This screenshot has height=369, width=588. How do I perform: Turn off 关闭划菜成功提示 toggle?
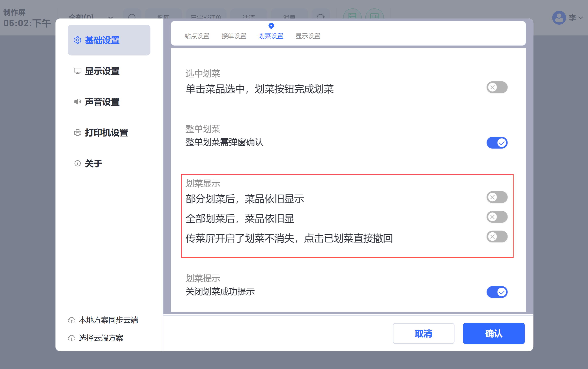[x=497, y=292]
